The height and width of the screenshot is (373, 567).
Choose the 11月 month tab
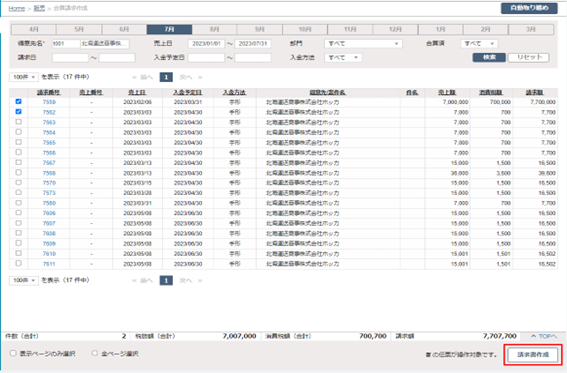pyautogui.click(x=350, y=29)
